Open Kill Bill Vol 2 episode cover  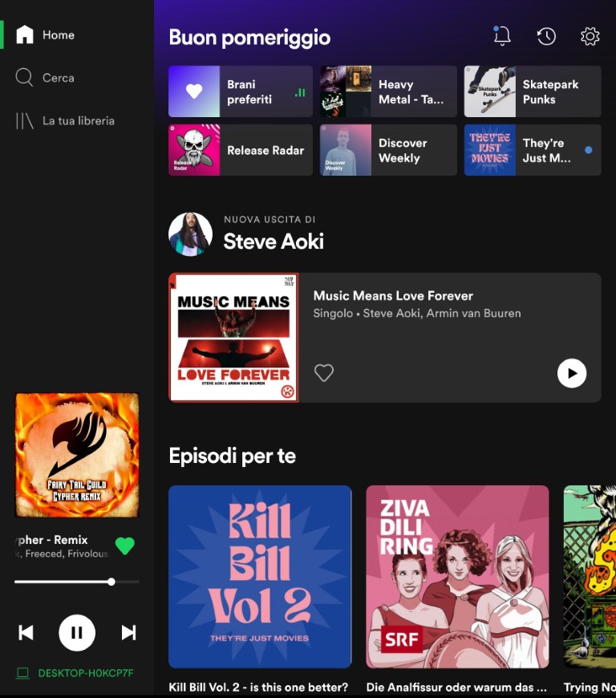[260, 577]
